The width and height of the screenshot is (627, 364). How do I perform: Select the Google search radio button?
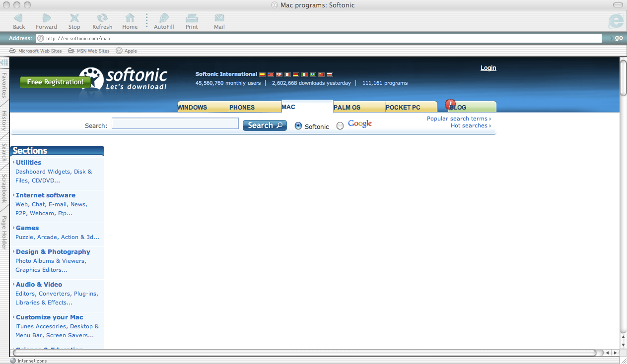[x=340, y=126]
